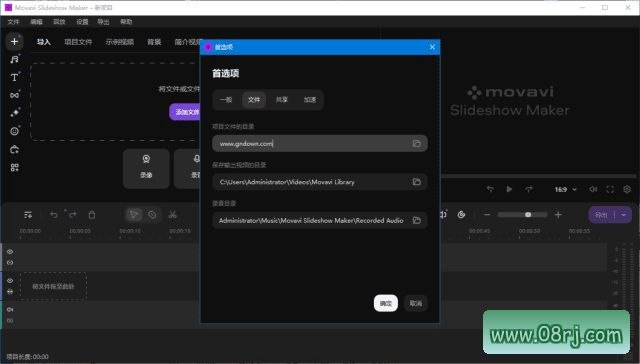Click the purple 添加文件 button
The width and height of the screenshot is (640, 364).
click(185, 112)
